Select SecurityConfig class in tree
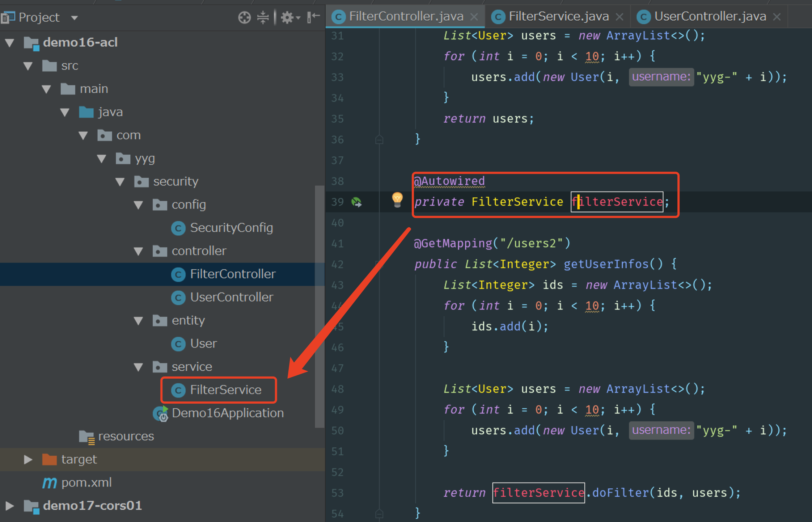 pyautogui.click(x=231, y=228)
